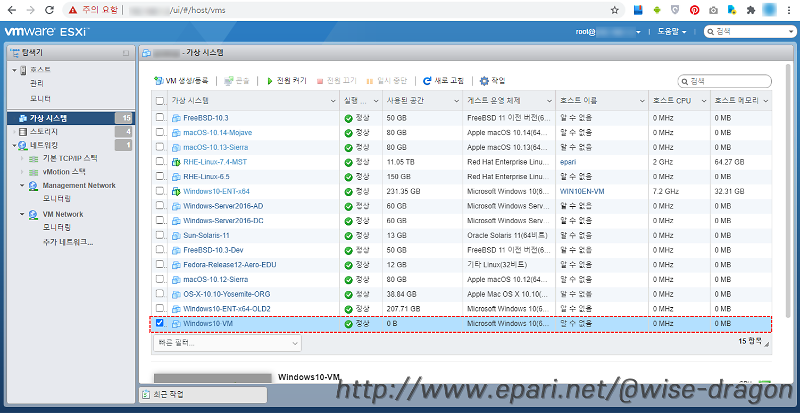Image resolution: width=800 pixels, height=413 pixels.
Task: Bookmark the page with the star icon
Action: (x=614, y=10)
